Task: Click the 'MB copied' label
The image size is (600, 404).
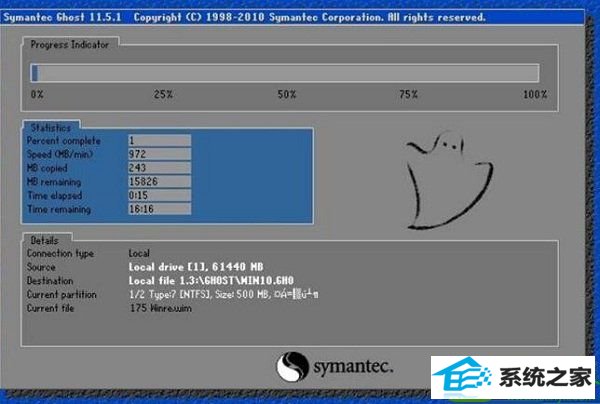Action: (x=47, y=168)
